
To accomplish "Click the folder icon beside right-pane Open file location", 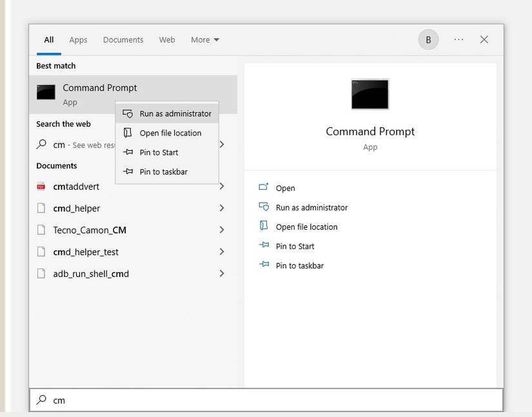I will [264, 225].
